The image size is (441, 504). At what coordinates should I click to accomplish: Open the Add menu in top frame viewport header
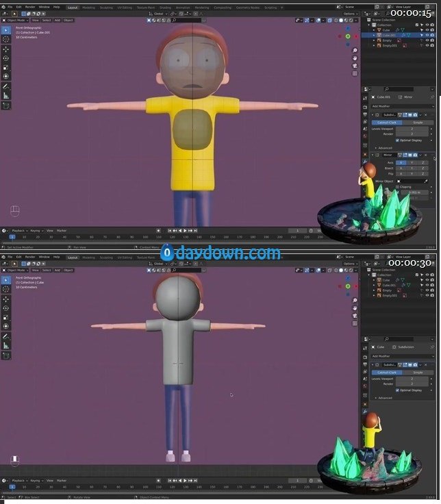[x=58, y=21]
